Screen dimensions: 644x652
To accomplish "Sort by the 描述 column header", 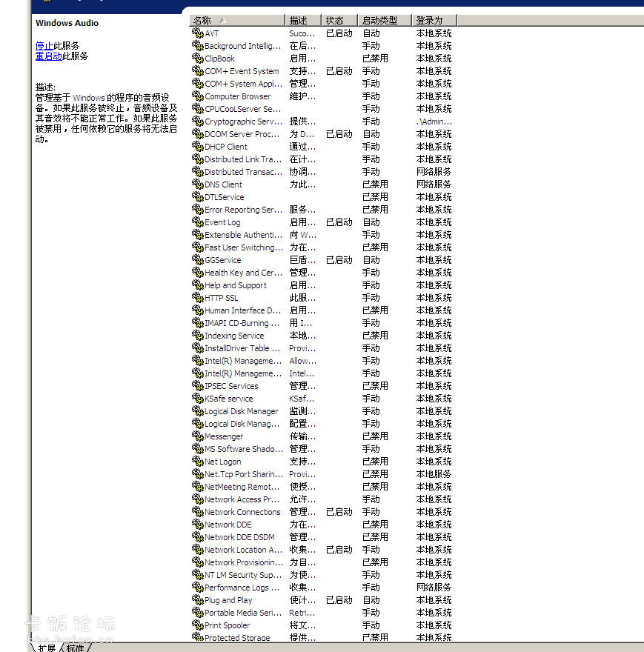I will point(303,21).
